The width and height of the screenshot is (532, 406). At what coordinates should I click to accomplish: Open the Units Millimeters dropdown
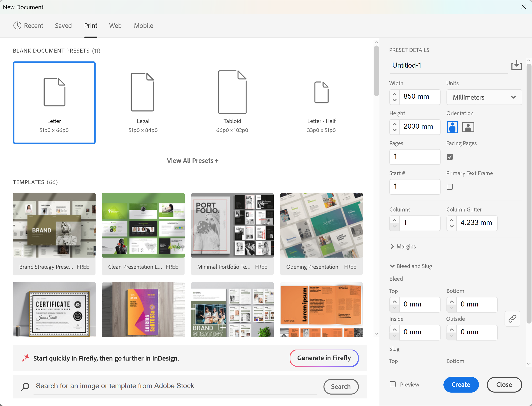[484, 97]
